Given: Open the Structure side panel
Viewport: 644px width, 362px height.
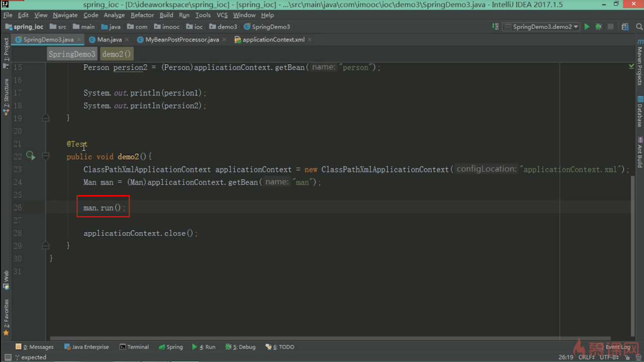Looking at the screenshot, I should tap(6, 97).
